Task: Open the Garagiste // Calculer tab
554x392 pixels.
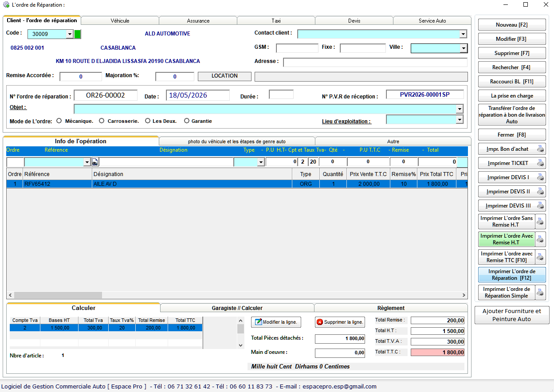Action: [x=237, y=308]
